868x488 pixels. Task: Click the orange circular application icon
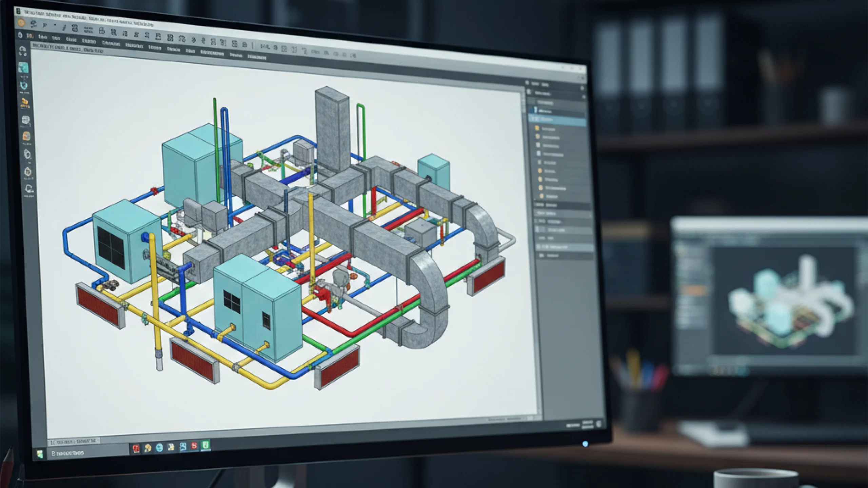coord(21,23)
